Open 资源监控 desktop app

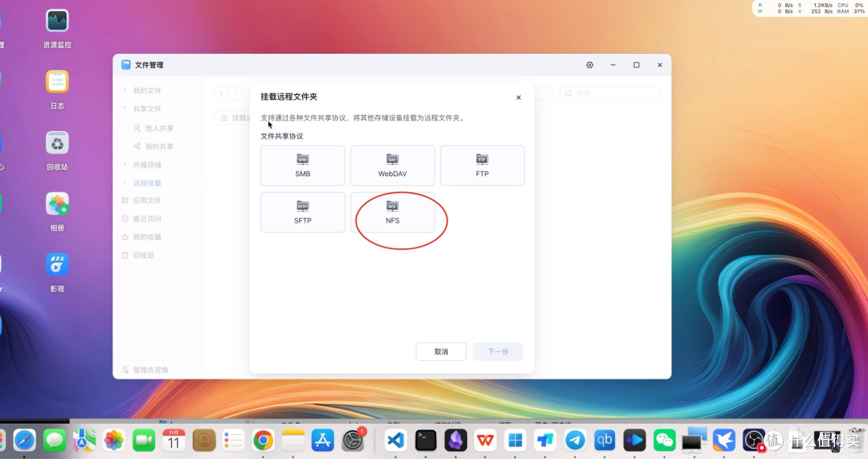[x=57, y=29]
